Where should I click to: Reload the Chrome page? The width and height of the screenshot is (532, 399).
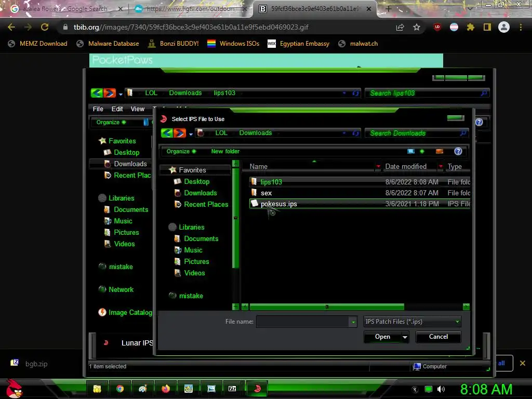[45, 27]
